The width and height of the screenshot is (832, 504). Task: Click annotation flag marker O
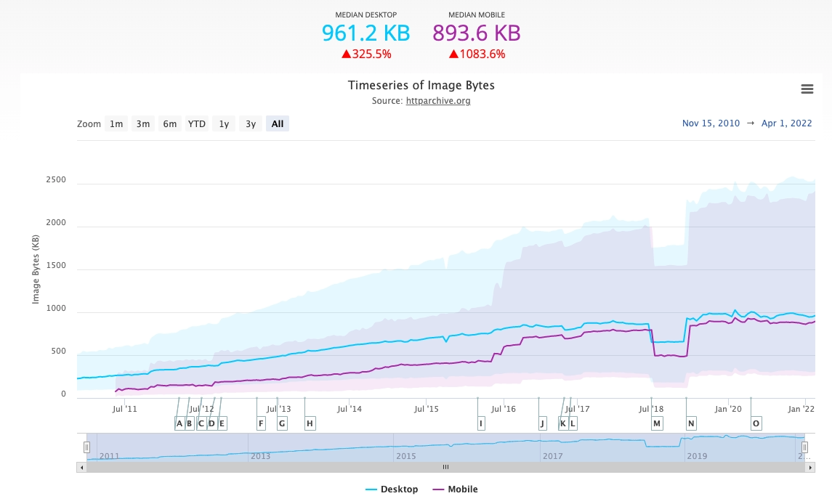(x=756, y=423)
